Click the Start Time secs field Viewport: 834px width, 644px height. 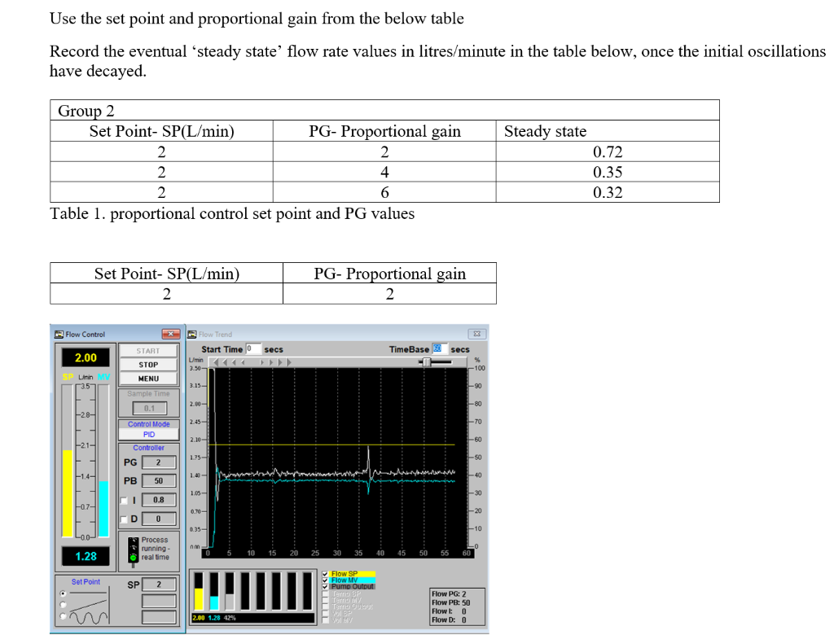click(x=253, y=348)
